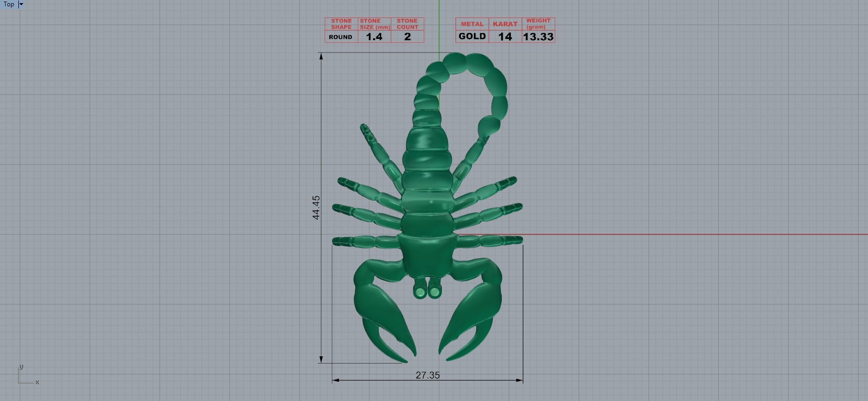The height and width of the screenshot is (401, 868).
Task: Click the STONE COUNT header cell
Action: [408, 24]
